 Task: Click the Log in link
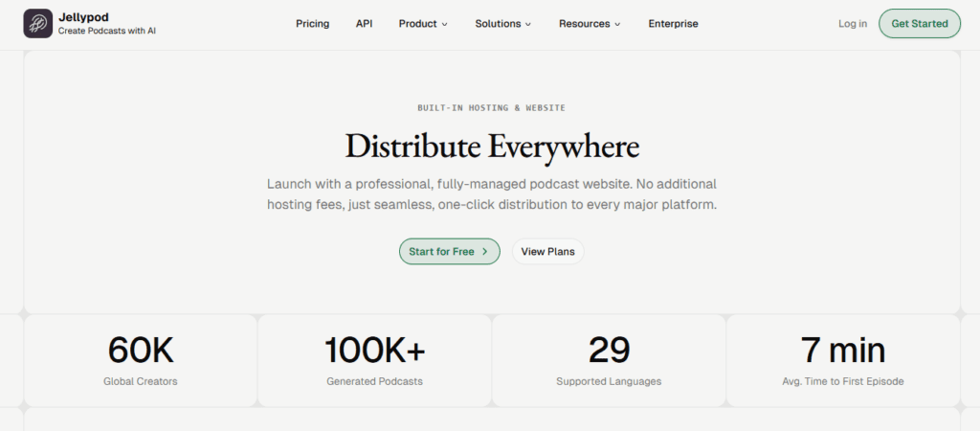coord(852,24)
